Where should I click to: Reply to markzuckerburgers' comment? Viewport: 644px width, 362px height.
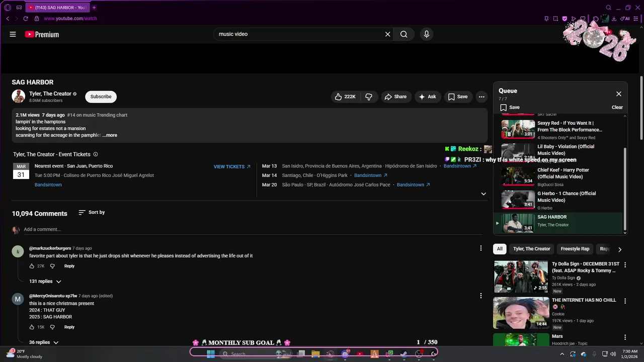click(x=69, y=266)
